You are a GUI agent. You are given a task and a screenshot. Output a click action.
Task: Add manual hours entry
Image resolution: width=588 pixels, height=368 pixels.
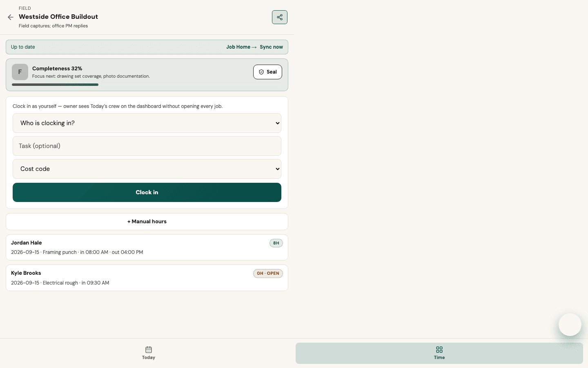pos(147,222)
